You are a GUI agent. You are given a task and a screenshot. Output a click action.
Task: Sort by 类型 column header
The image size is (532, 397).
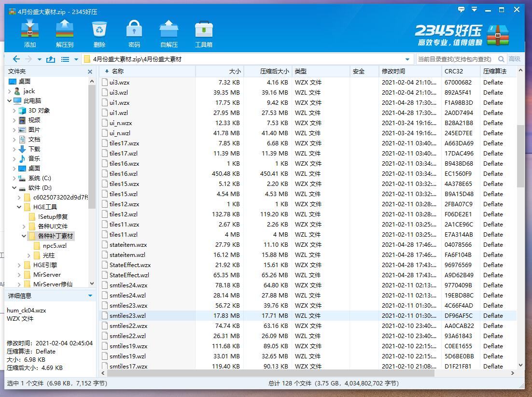coord(321,71)
